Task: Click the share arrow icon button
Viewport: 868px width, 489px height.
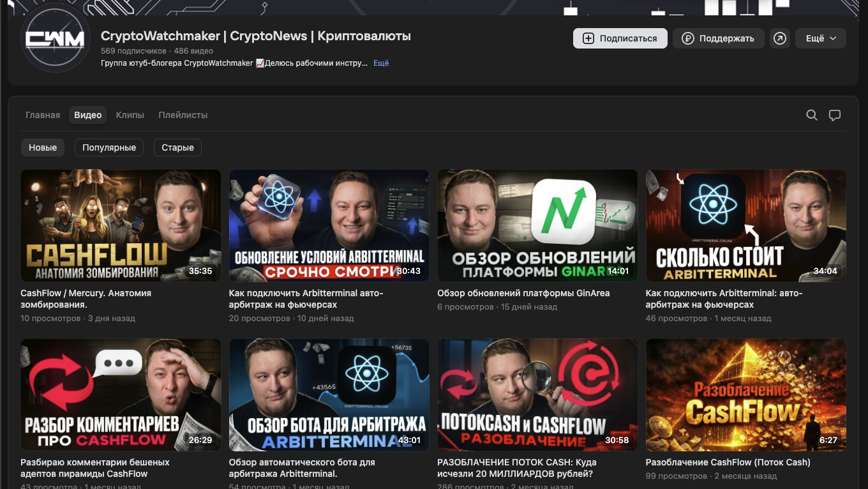Action: [779, 38]
